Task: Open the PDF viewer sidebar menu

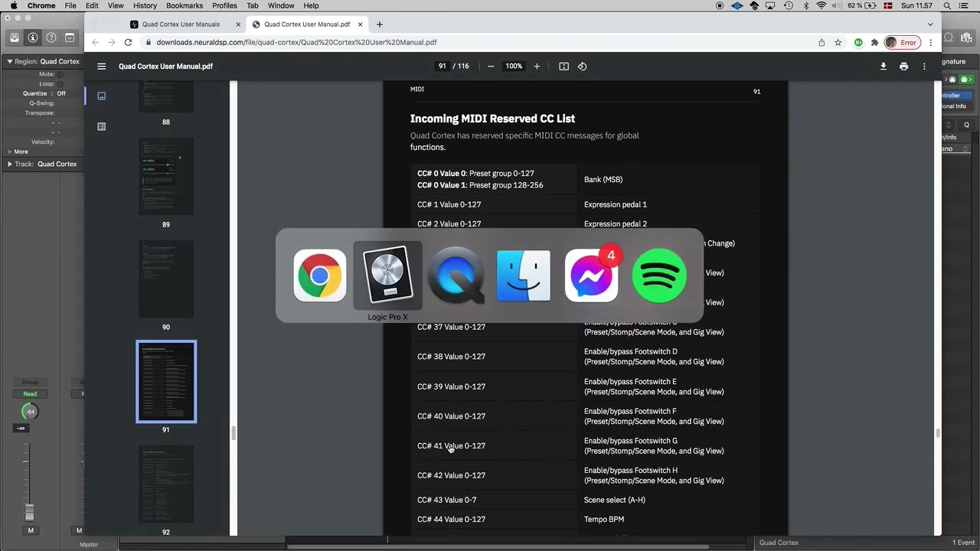Action: 101,67
